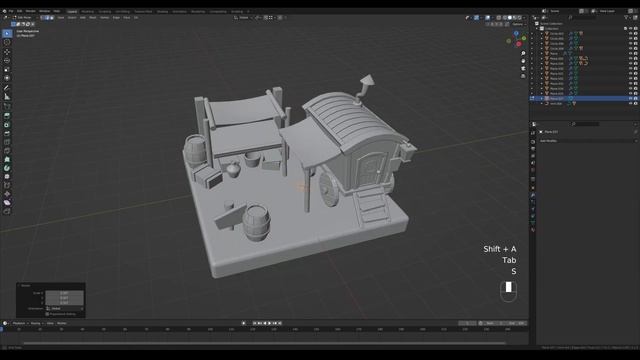The image size is (640, 360).
Task: Open the File menu
Action: [x=11, y=11]
